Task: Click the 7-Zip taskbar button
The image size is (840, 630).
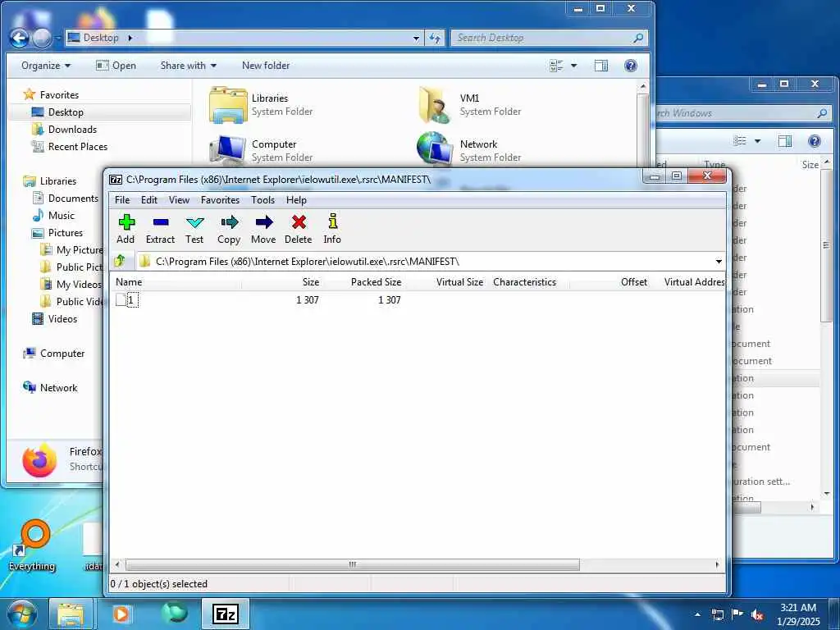Action: 226,614
